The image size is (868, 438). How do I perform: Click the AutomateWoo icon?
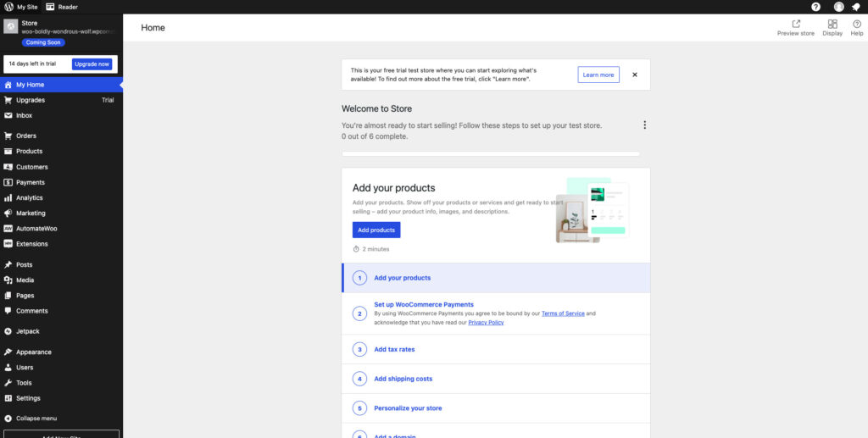coord(8,229)
